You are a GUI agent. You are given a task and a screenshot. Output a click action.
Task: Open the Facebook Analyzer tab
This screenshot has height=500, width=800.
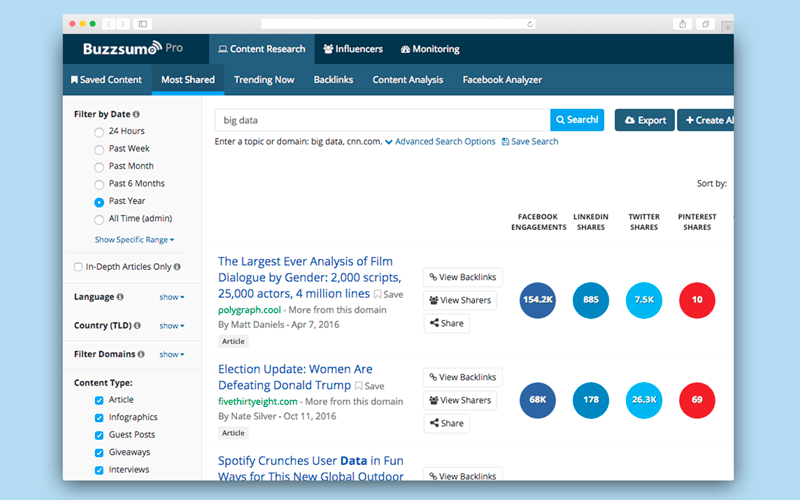(x=502, y=80)
